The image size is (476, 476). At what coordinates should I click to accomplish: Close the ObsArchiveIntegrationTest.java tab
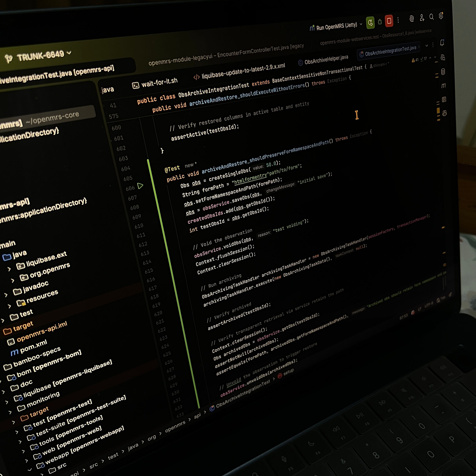[x=419, y=47]
